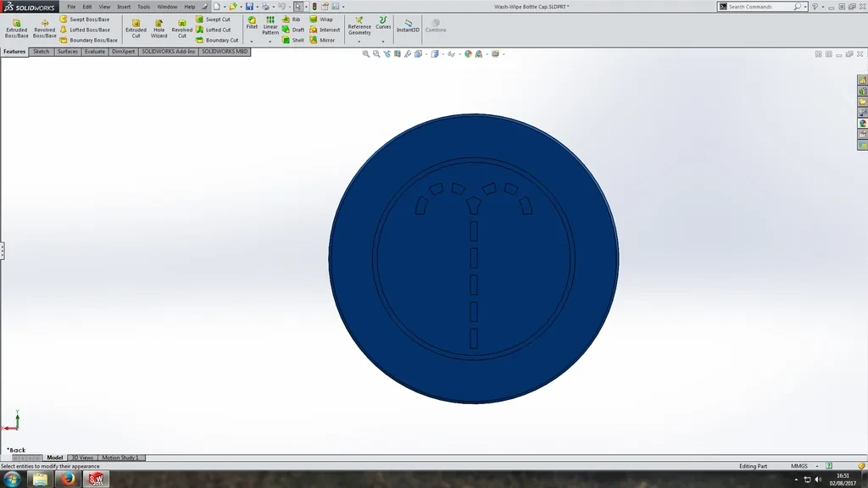Click the Rebuild traffic light icon
This screenshot has height=488, width=868.
(x=314, y=7)
